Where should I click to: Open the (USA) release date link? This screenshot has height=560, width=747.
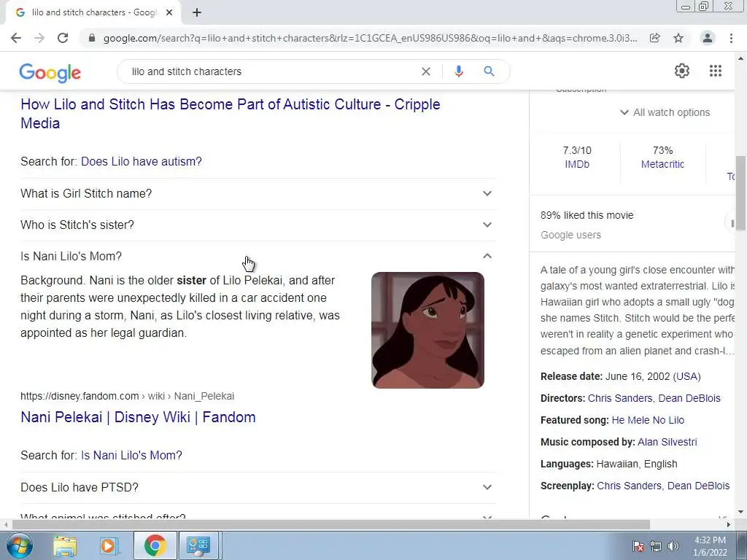686,376
